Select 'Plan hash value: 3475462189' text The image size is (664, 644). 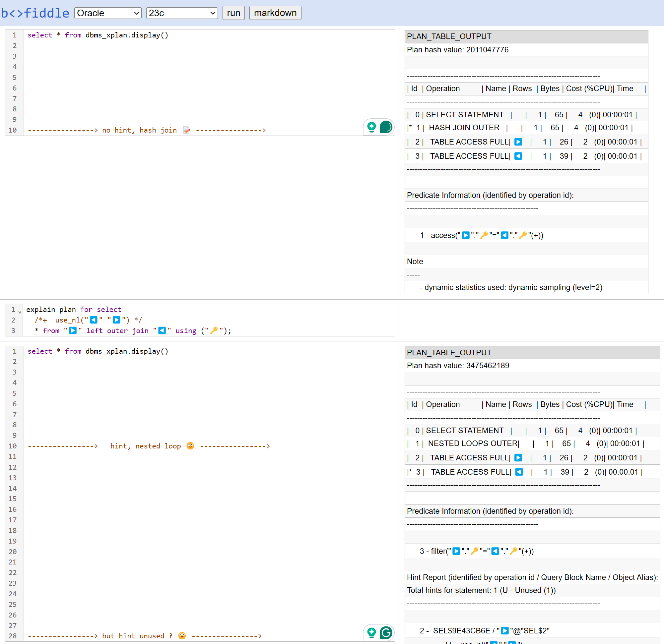click(x=458, y=366)
